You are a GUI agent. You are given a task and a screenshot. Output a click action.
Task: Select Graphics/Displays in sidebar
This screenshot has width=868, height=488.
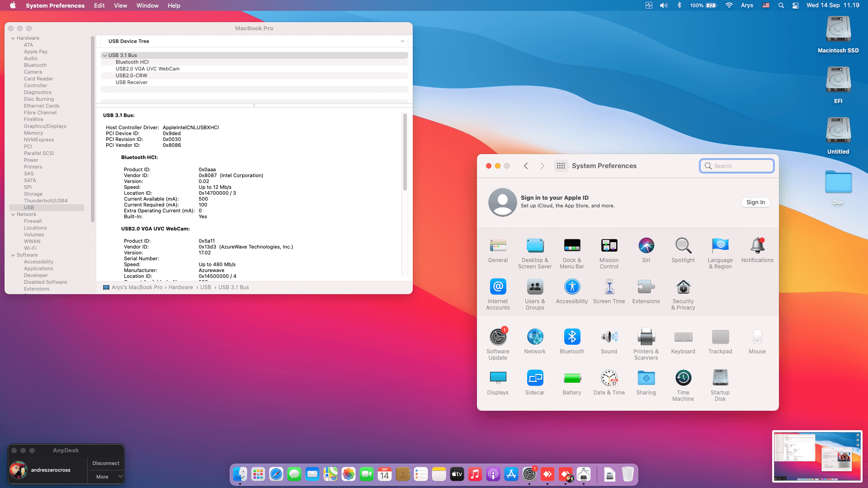45,127
